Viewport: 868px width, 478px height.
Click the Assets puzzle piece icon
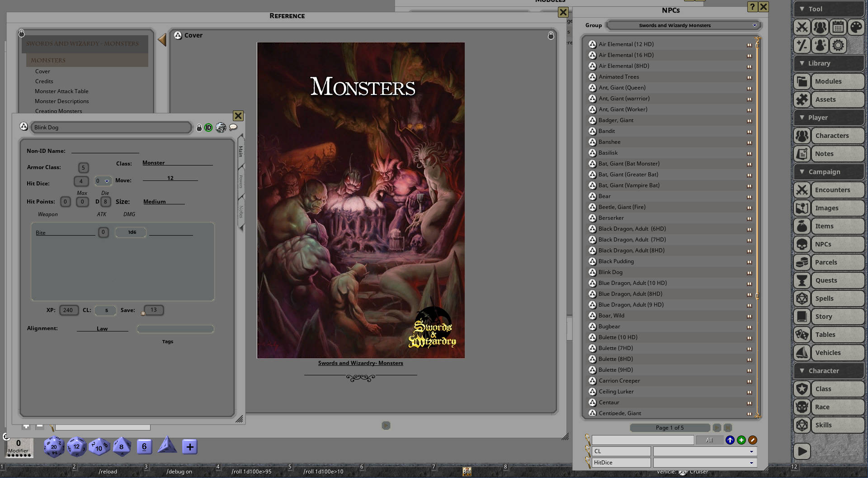click(x=802, y=99)
